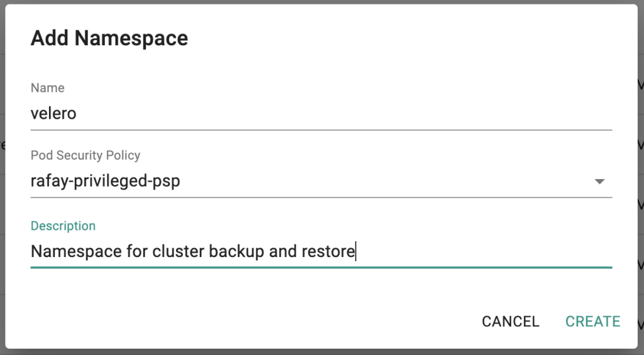Select the rafay-privileged-psp combo box value
The height and width of the screenshot is (355, 644).
(106, 182)
